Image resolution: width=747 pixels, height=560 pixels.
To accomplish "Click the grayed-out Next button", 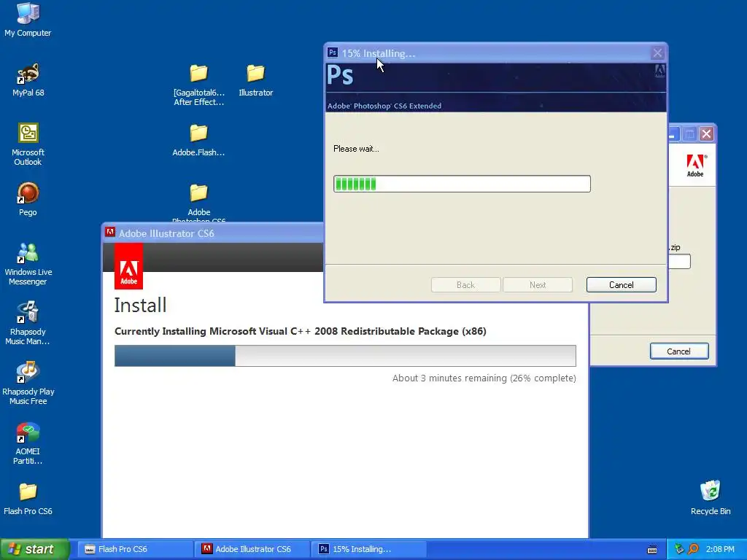I will point(538,285).
